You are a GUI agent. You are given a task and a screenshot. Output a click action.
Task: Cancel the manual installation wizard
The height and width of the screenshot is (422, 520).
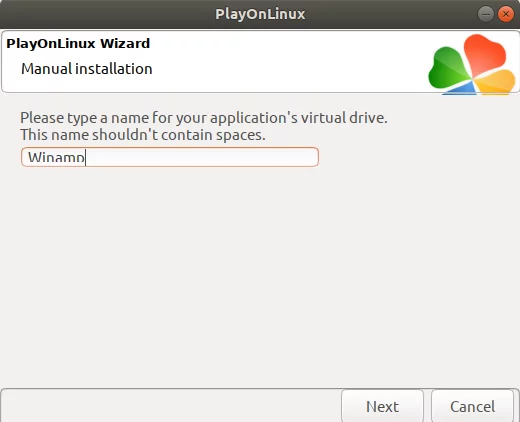pos(472,406)
